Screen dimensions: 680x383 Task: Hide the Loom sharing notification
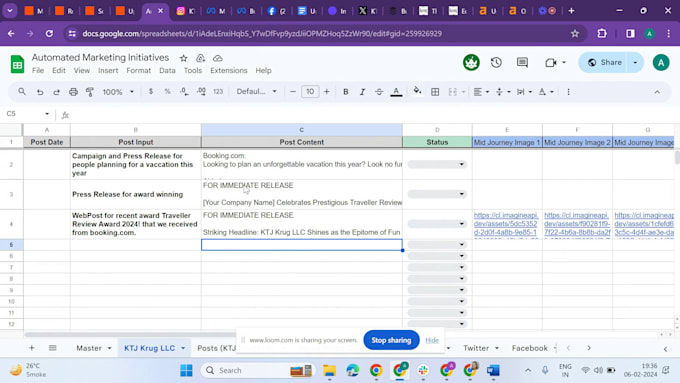432,340
